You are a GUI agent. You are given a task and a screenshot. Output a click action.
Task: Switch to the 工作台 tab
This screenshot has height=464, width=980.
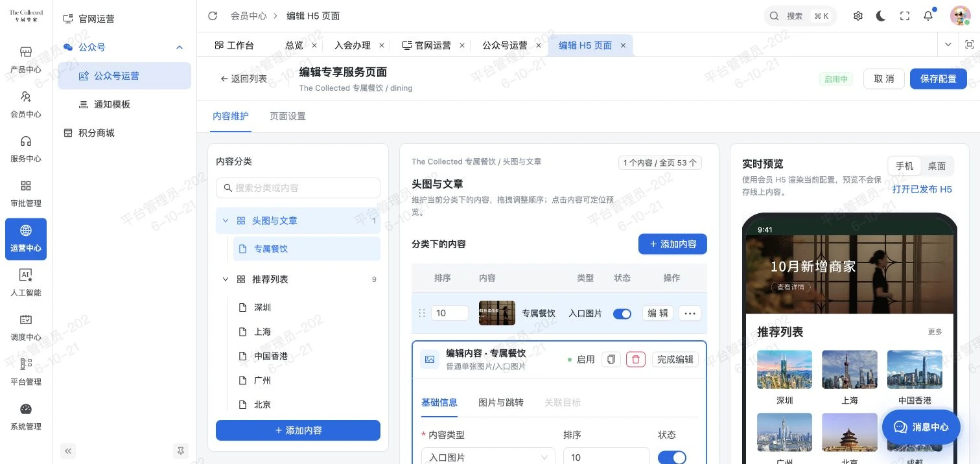pyautogui.click(x=234, y=45)
